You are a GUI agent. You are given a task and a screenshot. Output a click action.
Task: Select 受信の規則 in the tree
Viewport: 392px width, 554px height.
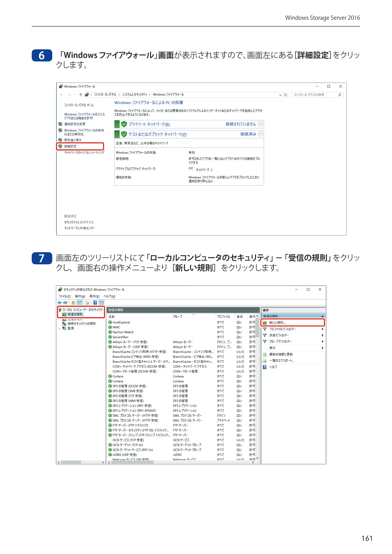coord(75,314)
